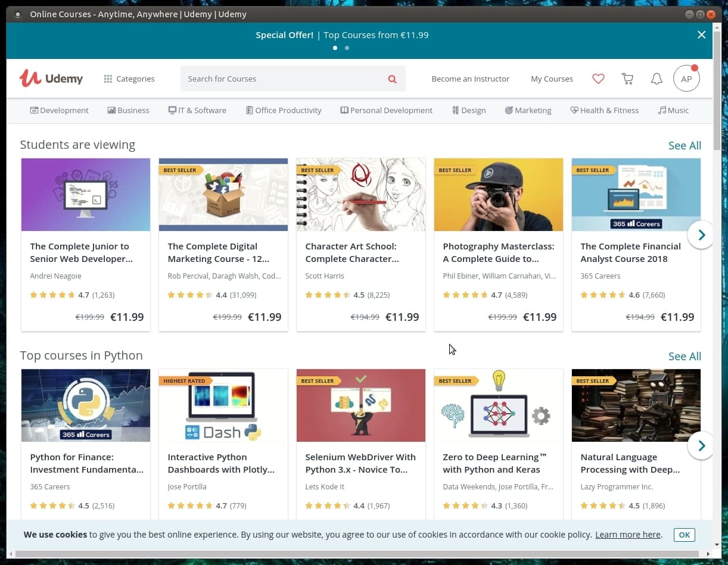The image size is (728, 565).
Task: Open your wishlist with the heart icon
Action: click(598, 78)
